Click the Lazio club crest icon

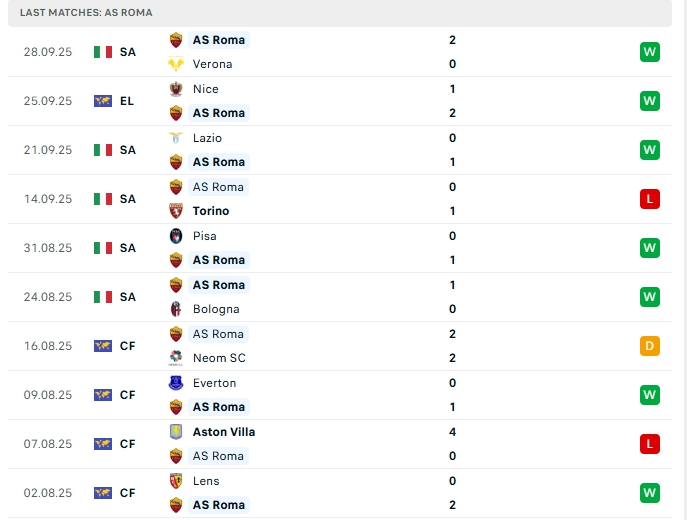click(177, 138)
